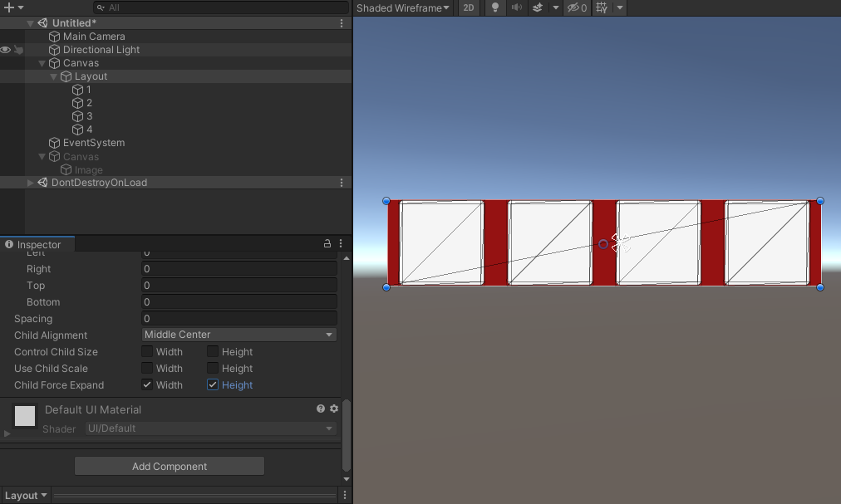This screenshot has height=504, width=841.
Task: Collapse the active Canvas object
Action: coord(42,63)
